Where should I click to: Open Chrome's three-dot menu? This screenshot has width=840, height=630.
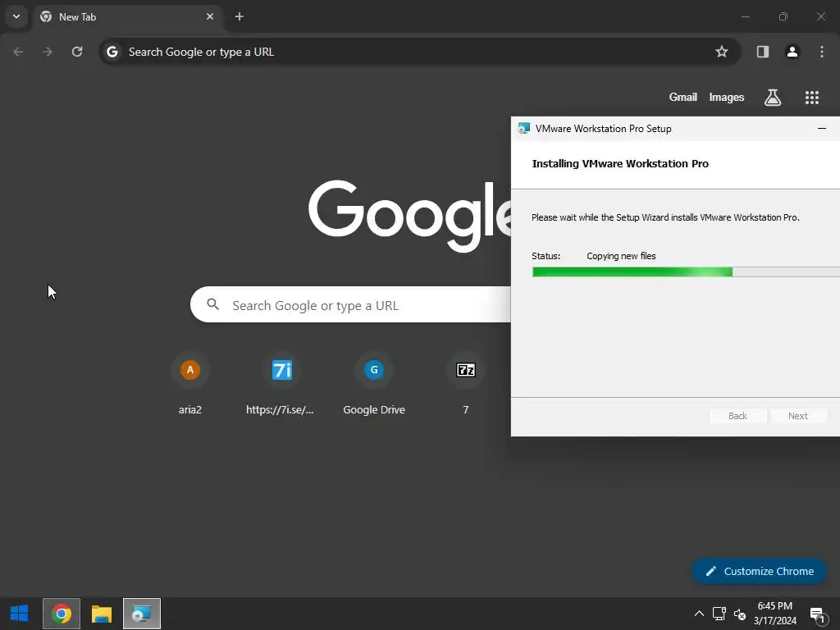(822, 52)
